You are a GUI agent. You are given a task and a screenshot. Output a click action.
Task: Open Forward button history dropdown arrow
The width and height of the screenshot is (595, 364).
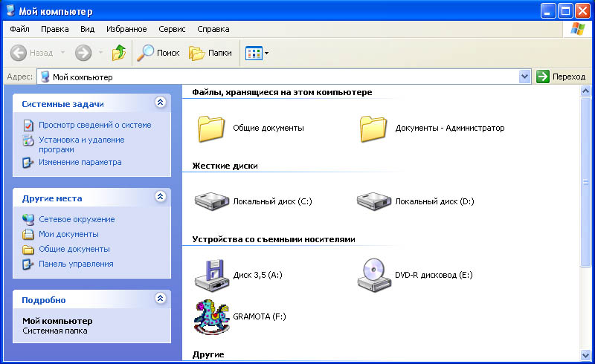coord(101,52)
